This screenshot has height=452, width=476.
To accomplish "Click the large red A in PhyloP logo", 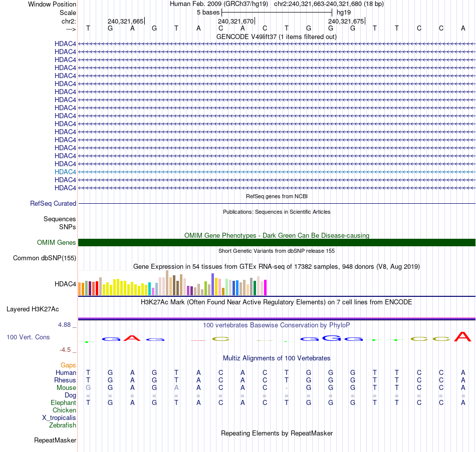I will [462, 336].
